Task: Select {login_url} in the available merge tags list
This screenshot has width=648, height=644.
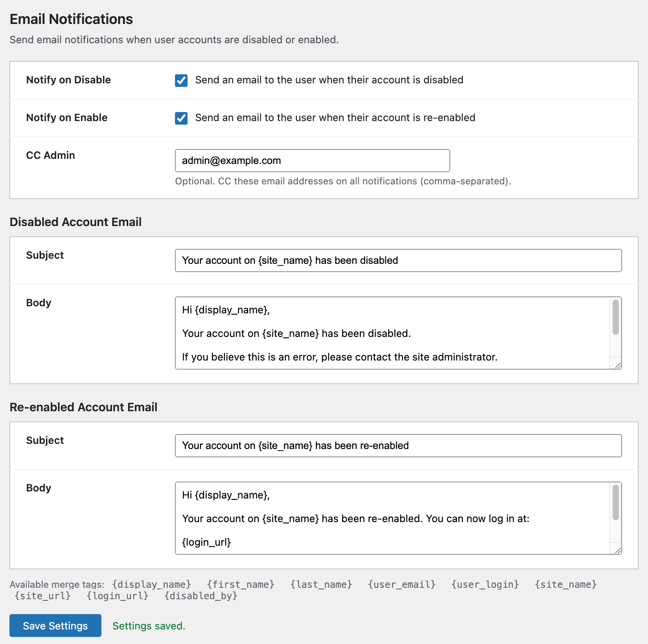Action: 117,596
